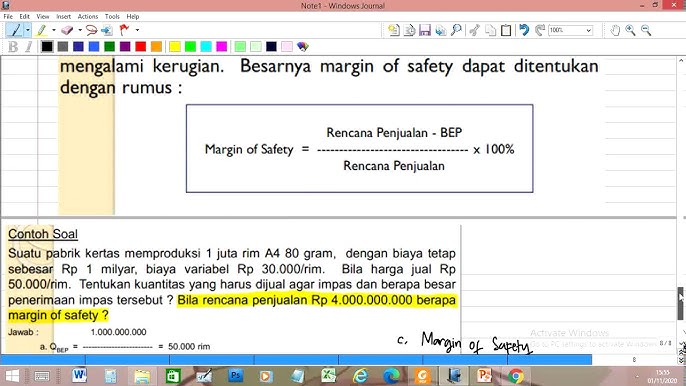Undo the last action

point(524,30)
